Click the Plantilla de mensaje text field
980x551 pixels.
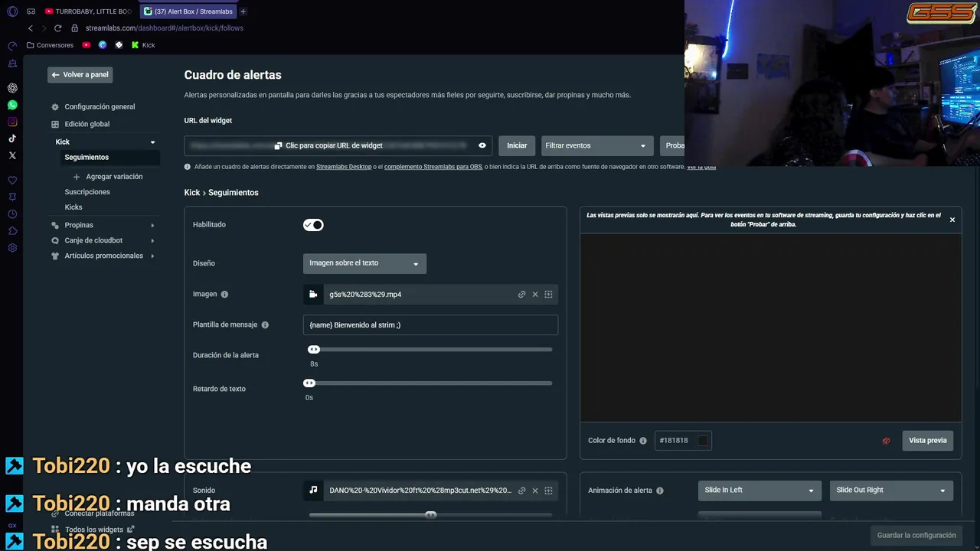click(x=430, y=325)
